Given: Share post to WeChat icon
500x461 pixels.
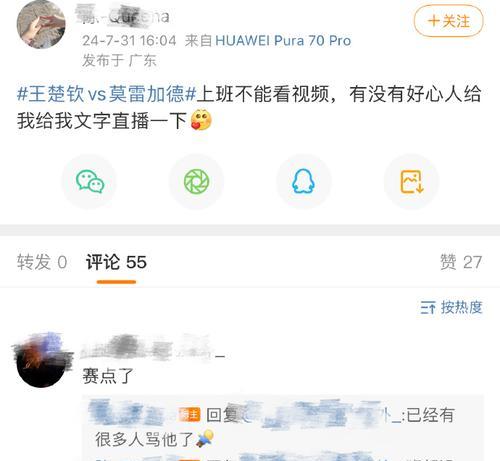Looking at the screenshot, I should click(x=90, y=182).
